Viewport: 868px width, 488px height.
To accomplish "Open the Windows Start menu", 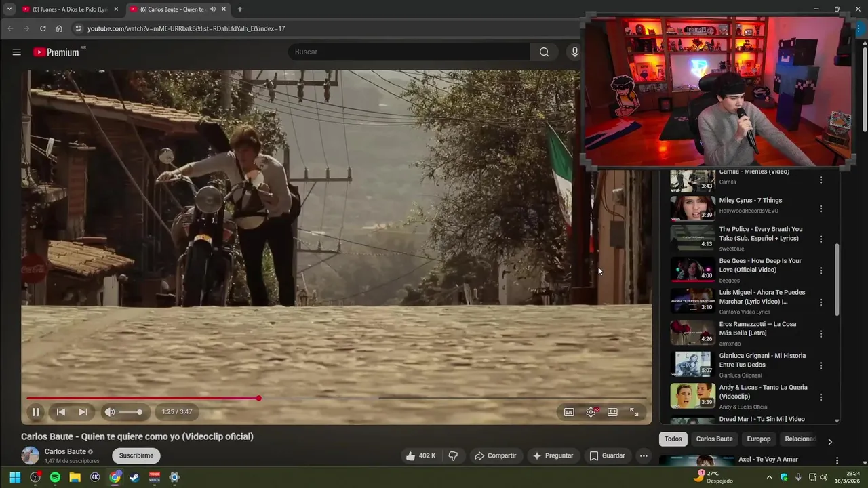I will pyautogui.click(x=15, y=477).
